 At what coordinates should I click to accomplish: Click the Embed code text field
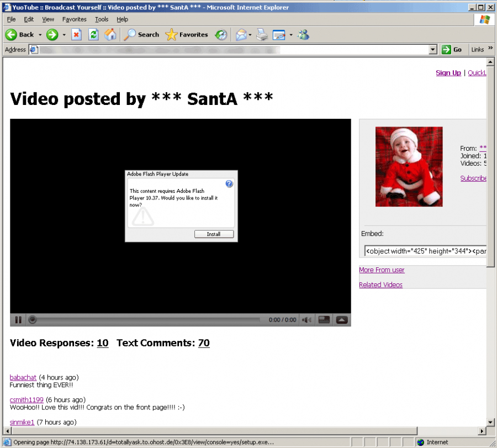pyautogui.click(x=425, y=251)
